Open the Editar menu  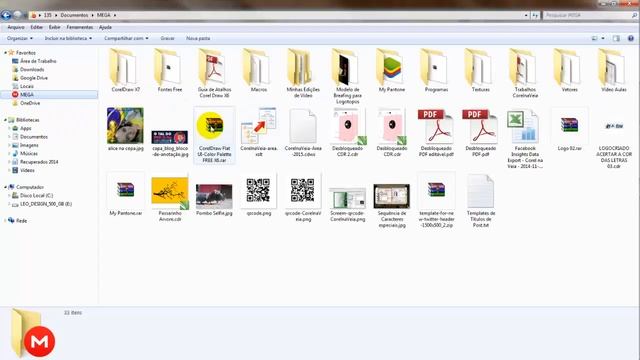36,27
